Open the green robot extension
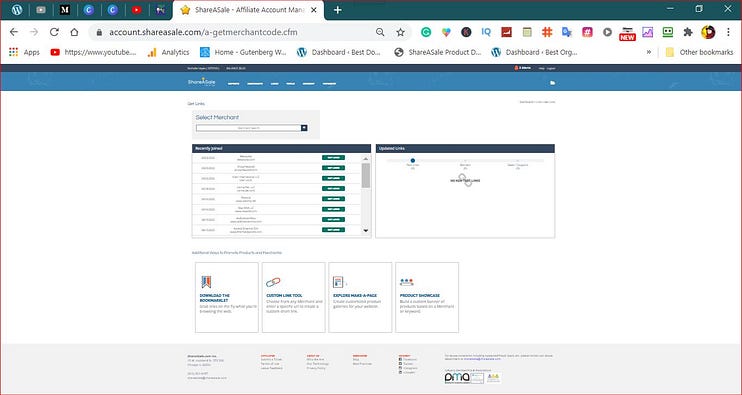Screen dimensions: 742x395 click(x=668, y=32)
